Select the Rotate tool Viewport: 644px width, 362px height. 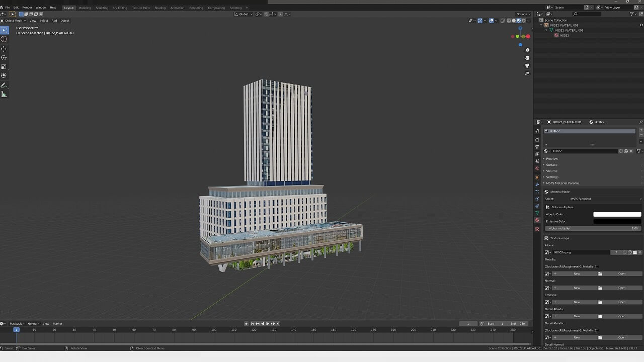(4, 58)
